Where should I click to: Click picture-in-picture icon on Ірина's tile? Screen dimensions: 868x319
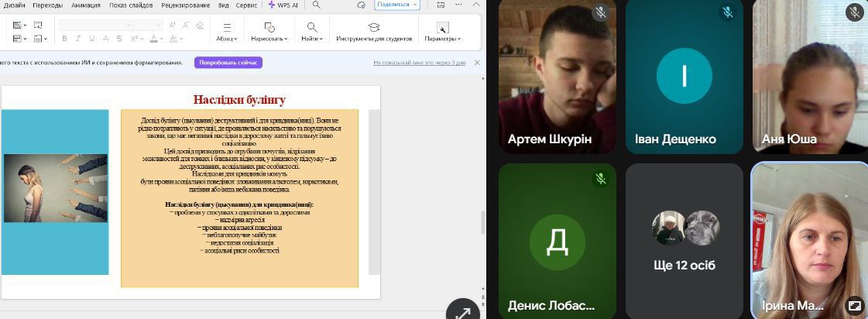[x=854, y=305]
